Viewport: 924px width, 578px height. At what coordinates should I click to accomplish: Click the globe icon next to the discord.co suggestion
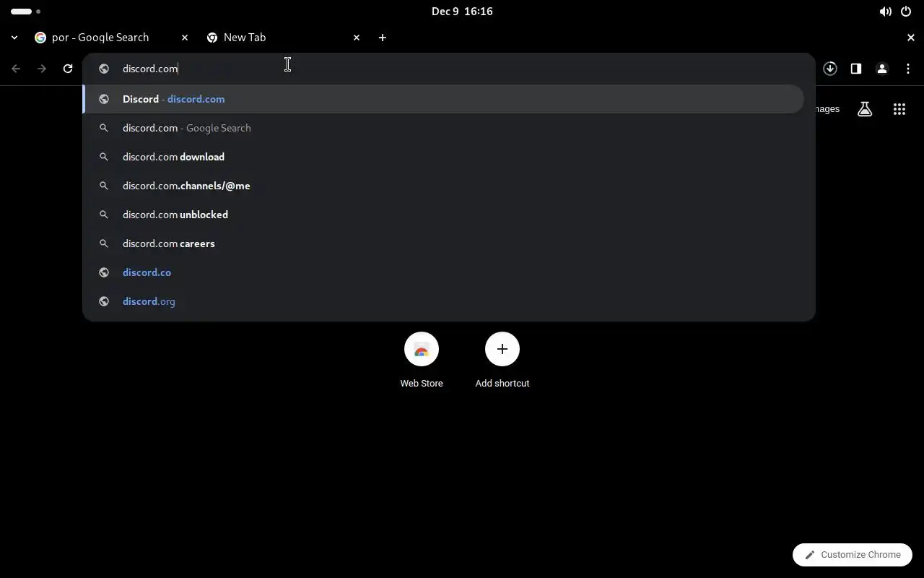pyautogui.click(x=104, y=272)
